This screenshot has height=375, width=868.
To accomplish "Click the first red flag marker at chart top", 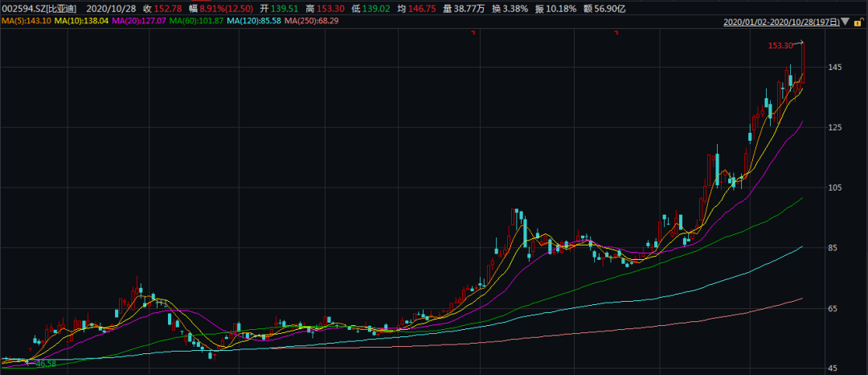I will tap(473, 33).
